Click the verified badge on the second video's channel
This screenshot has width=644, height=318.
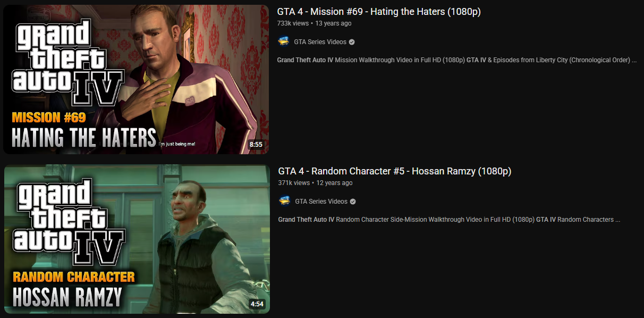pos(353,202)
